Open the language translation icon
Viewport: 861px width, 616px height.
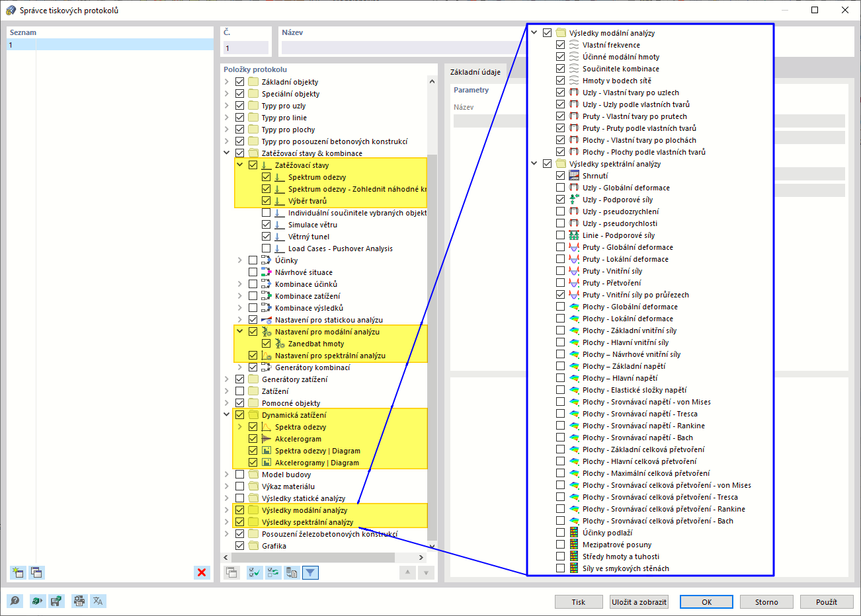98,601
